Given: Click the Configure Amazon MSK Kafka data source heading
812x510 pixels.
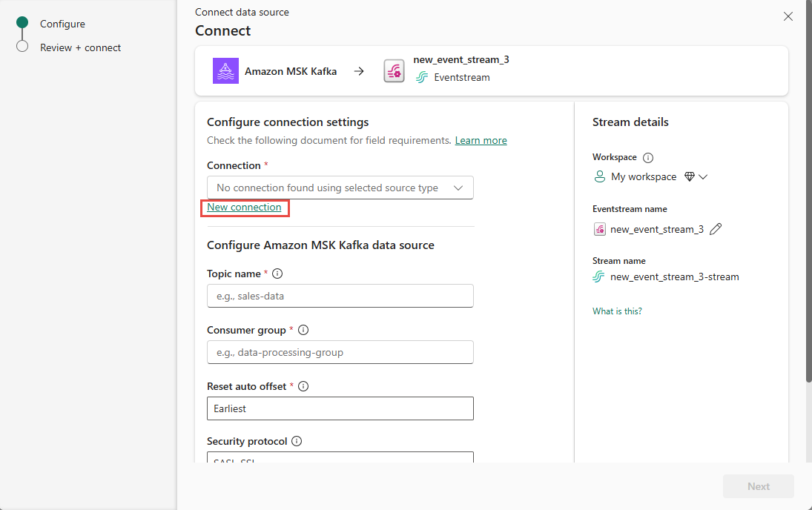Looking at the screenshot, I should (320, 245).
